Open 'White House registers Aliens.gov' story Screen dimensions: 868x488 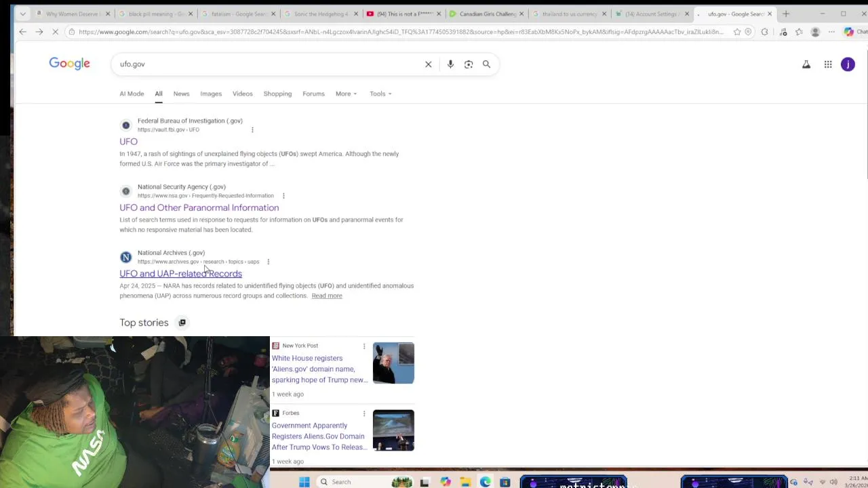click(319, 369)
